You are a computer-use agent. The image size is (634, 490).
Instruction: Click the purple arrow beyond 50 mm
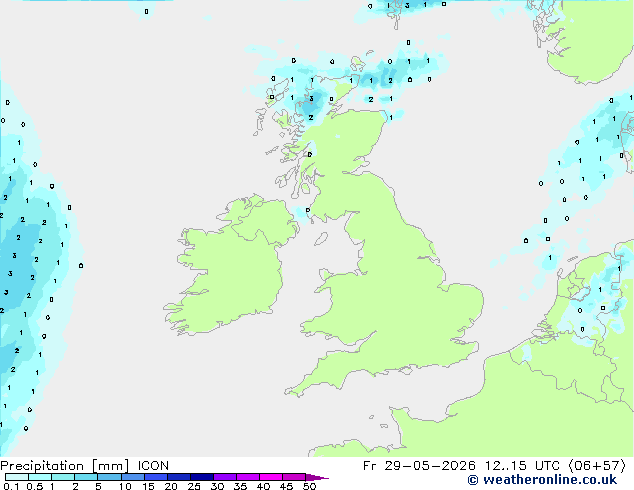pyautogui.click(x=317, y=477)
